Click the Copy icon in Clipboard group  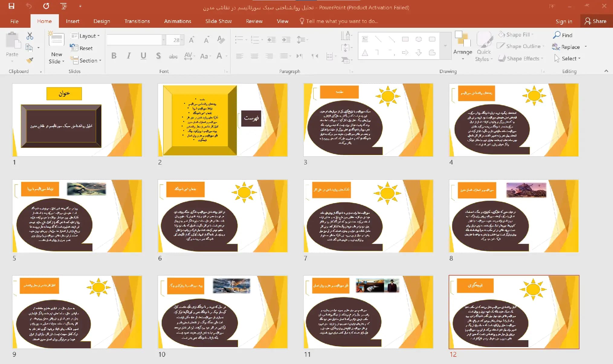[29, 47]
